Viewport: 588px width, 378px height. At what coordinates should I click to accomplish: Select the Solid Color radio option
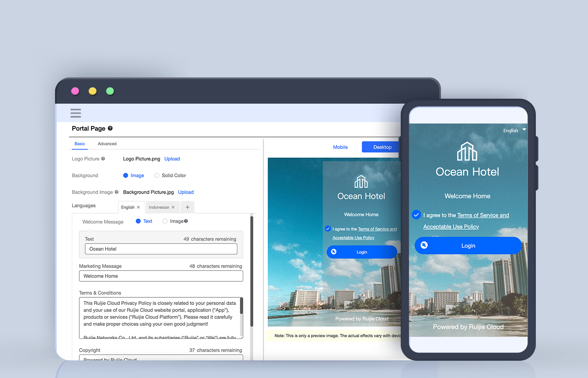pos(157,176)
